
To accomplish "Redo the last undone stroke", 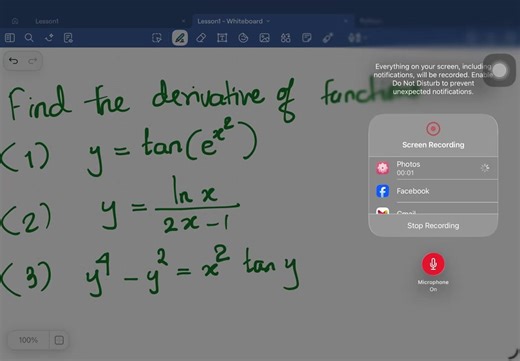I will (32, 61).
